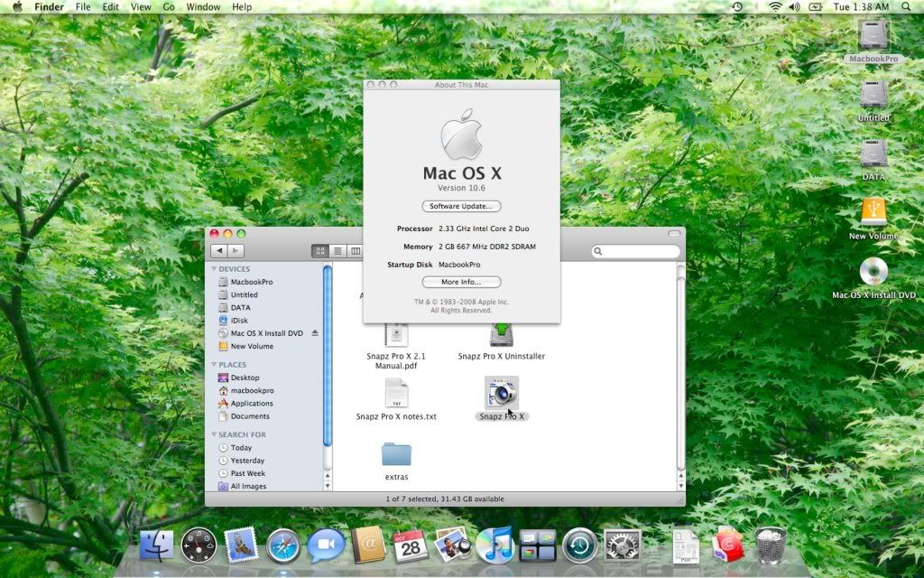The height and width of the screenshot is (578, 924).
Task: Open Safari from the Dock
Action: (283, 545)
